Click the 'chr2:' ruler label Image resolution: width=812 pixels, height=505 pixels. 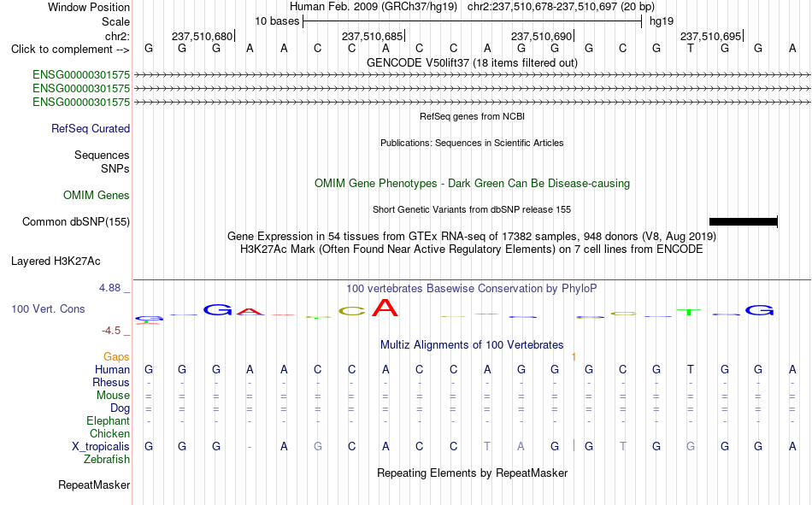click(117, 36)
